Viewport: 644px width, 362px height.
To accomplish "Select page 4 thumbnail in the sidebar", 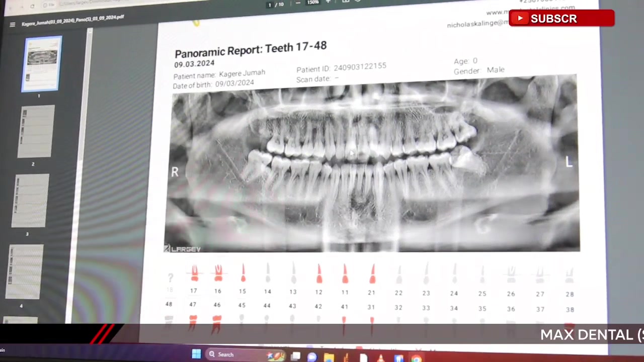I will coord(25,272).
